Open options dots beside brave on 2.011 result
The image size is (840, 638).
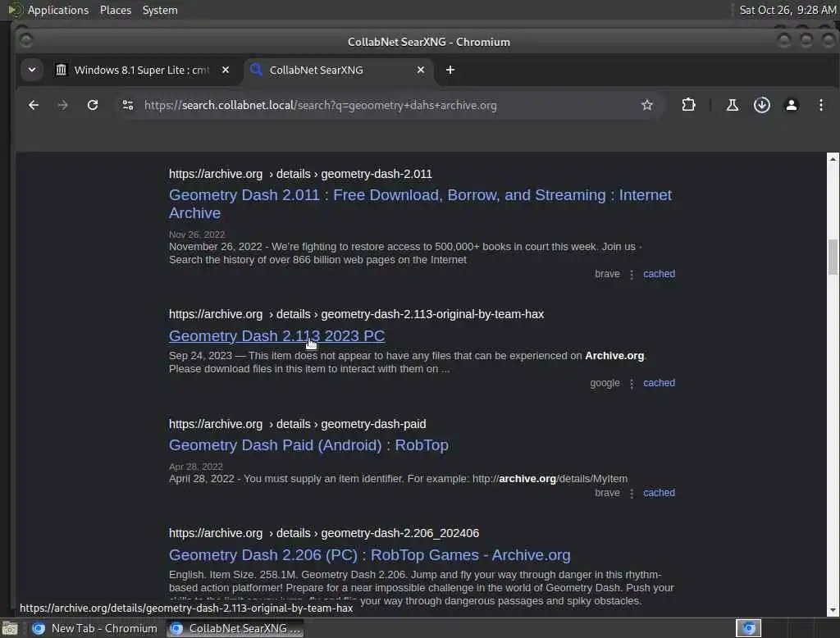pyautogui.click(x=632, y=274)
